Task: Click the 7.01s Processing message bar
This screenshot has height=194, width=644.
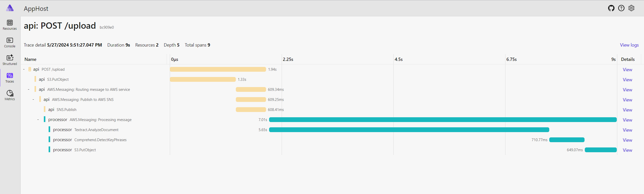Action: coord(443,120)
